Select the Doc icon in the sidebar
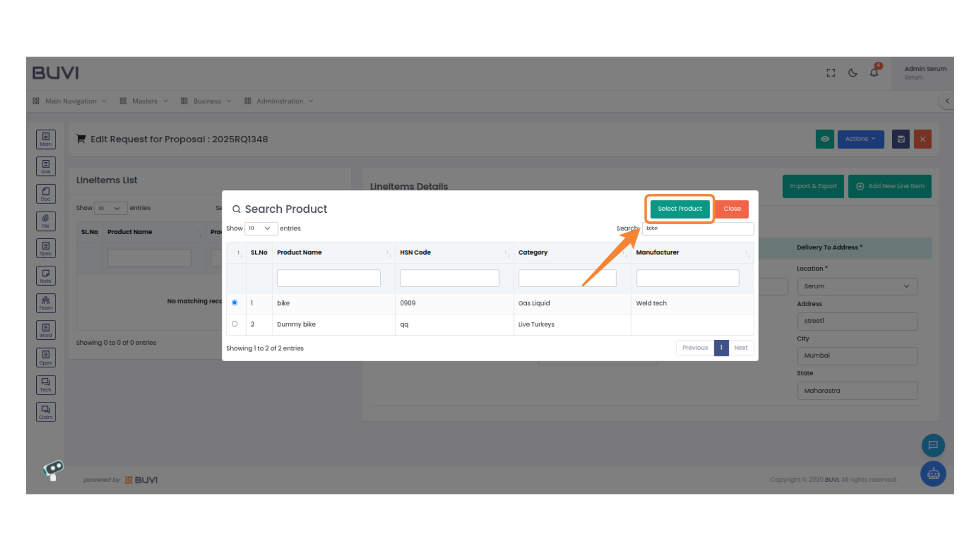The image size is (980, 551). (x=46, y=193)
